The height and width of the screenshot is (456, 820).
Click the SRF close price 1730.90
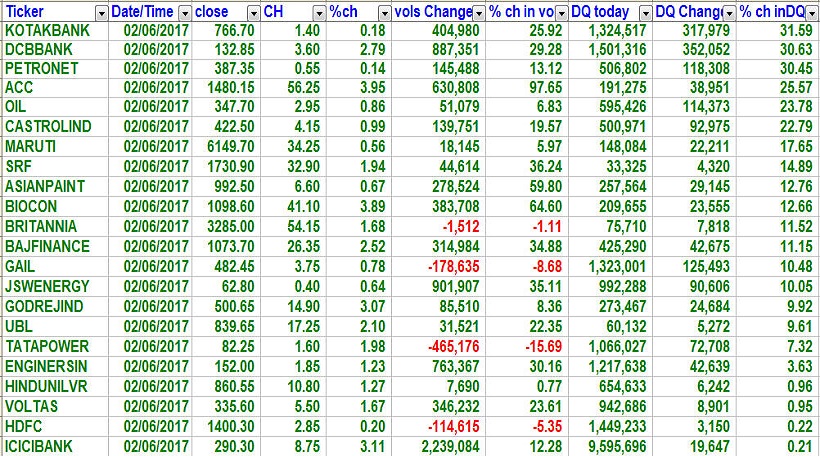(x=231, y=167)
